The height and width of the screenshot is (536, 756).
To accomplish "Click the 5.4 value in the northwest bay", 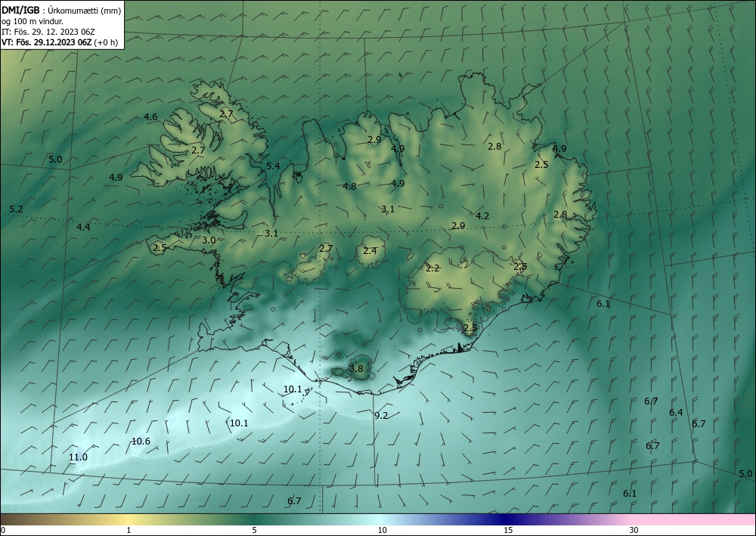I will (273, 166).
